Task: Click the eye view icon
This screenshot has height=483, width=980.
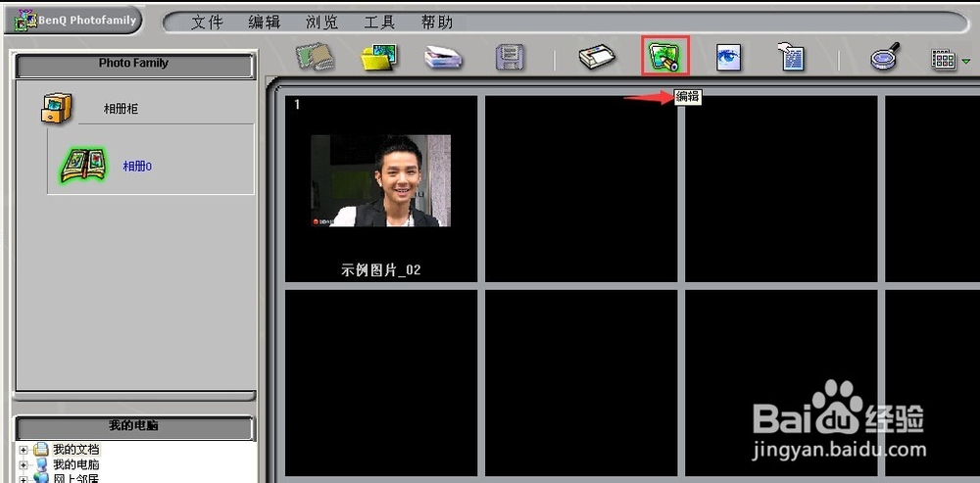Action: 728,58
